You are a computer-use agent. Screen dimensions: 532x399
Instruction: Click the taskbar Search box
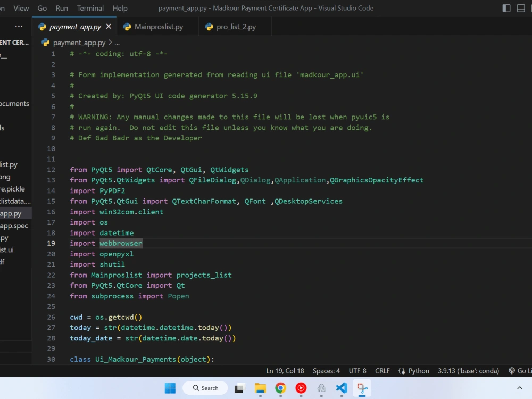pos(205,388)
